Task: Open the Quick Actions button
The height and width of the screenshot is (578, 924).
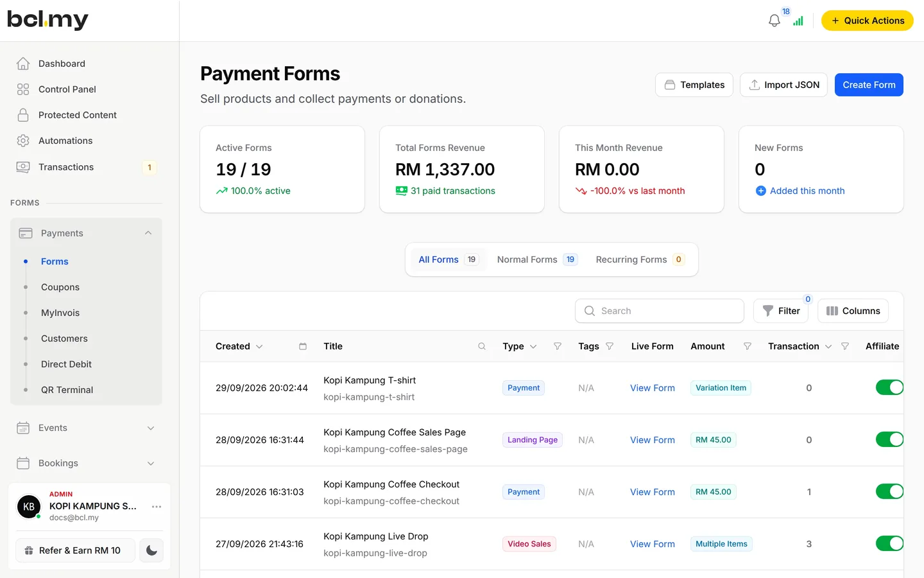Action: pyautogui.click(x=867, y=21)
